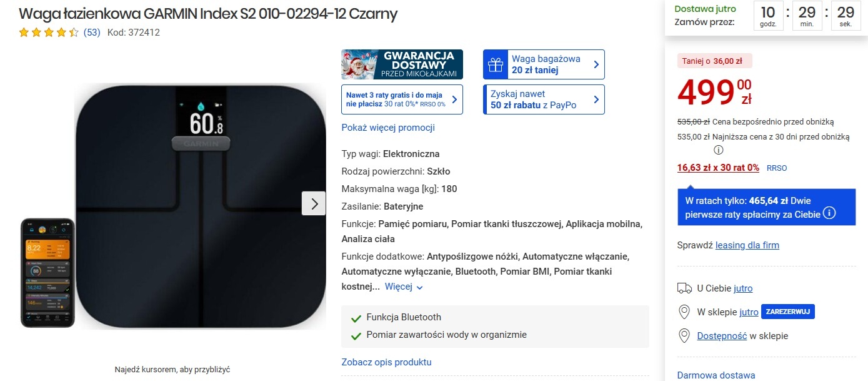
Task: Click the store pin icon beside W sklepie
Action: [x=684, y=312]
